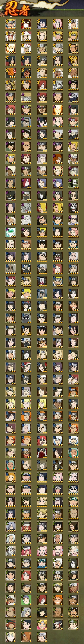This screenshot has height=644, width=84.
Task: Select the A-rank black-and-white Zetsu portrait
Action: click(x=73, y=183)
